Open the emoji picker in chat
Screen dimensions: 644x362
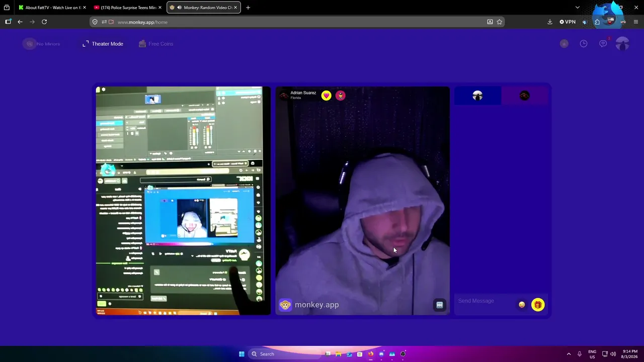pos(522,305)
